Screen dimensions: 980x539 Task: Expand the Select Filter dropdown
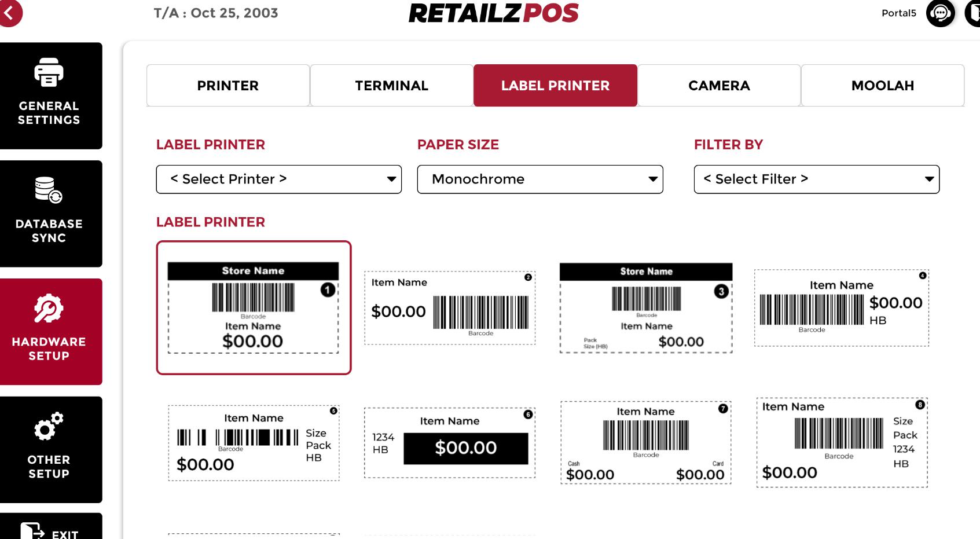click(x=816, y=179)
